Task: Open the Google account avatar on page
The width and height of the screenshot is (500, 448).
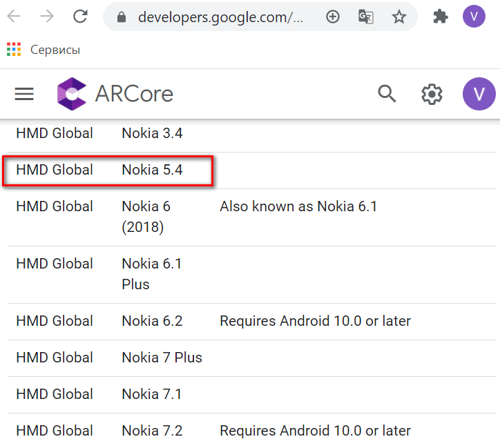Action: point(479,94)
